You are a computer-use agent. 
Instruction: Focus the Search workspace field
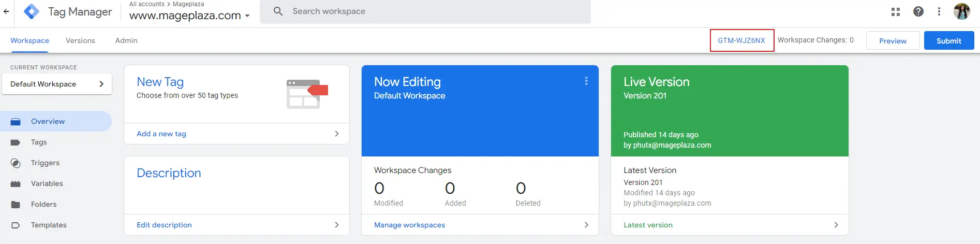pos(425,11)
